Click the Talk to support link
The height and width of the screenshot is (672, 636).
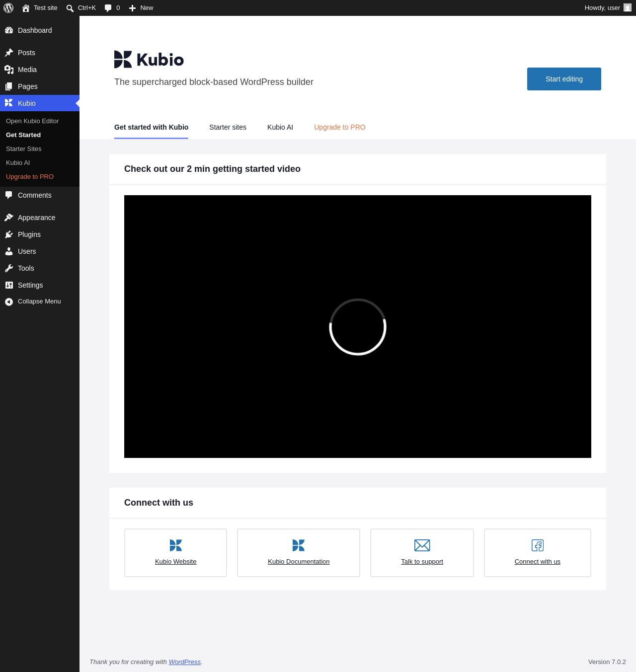coord(422,562)
